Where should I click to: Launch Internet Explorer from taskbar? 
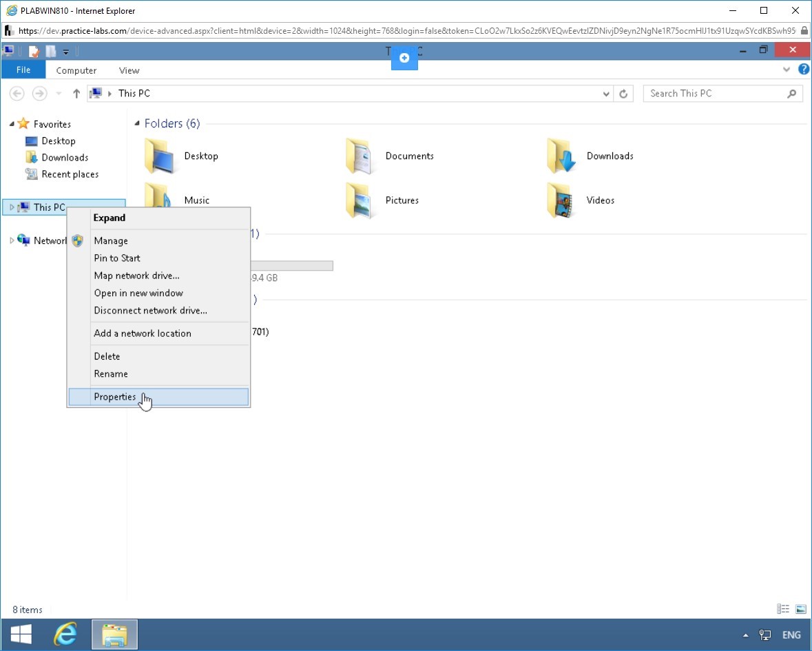click(65, 634)
